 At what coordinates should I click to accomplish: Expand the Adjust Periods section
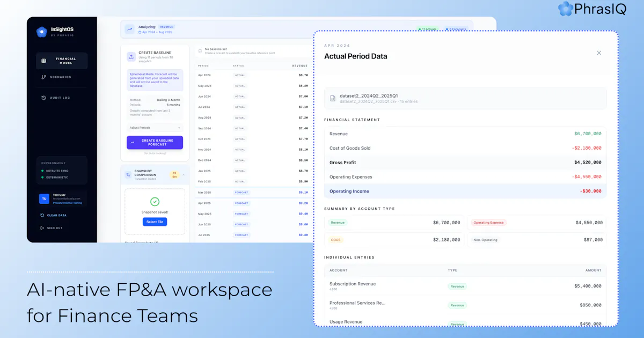coord(155,128)
